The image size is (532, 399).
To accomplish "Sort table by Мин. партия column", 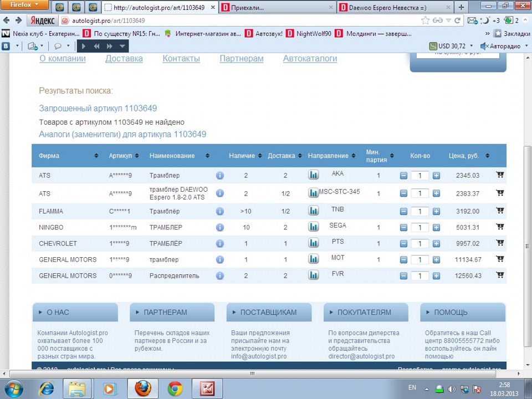I will pos(392,156).
